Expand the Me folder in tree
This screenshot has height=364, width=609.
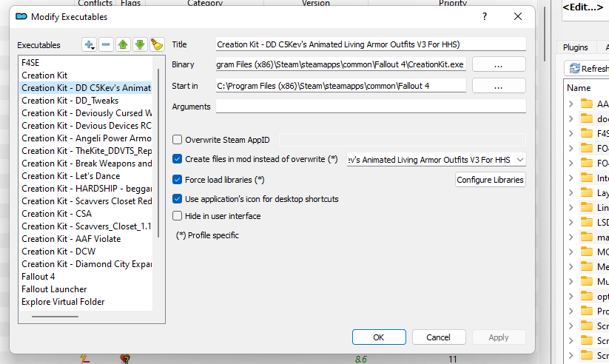(571, 266)
